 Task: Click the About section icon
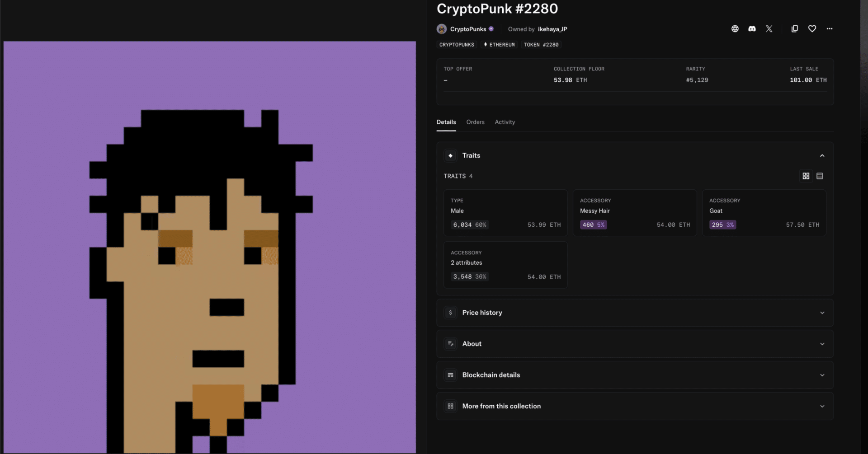coord(450,344)
